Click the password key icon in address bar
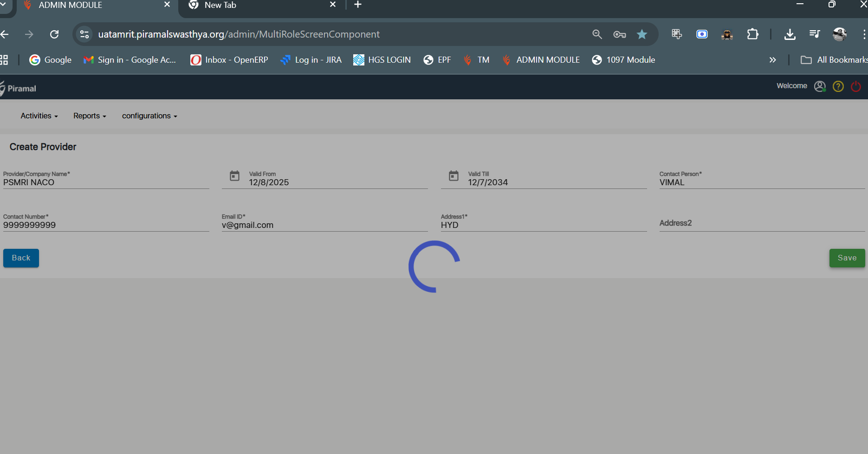Image resolution: width=868 pixels, height=454 pixels. tap(619, 34)
